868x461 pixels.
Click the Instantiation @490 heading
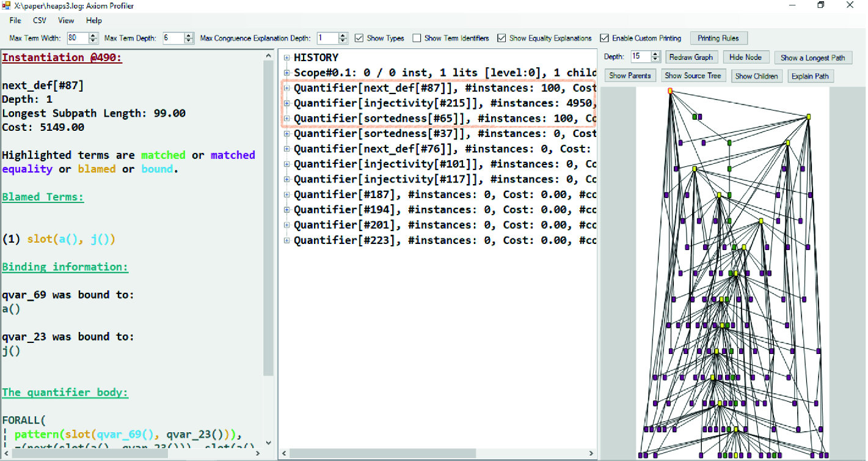click(62, 57)
